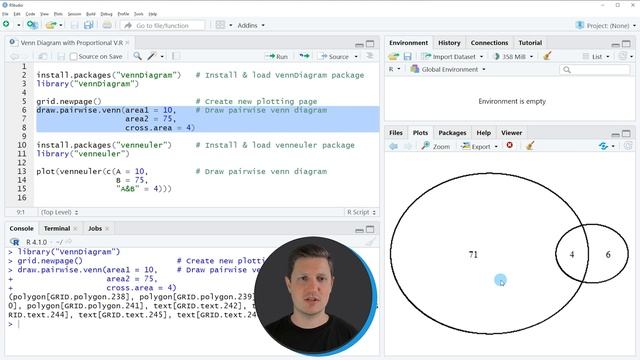Image resolution: width=640 pixels, height=360 pixels.
Task: Open the Session menu
Action: [74, 14]
